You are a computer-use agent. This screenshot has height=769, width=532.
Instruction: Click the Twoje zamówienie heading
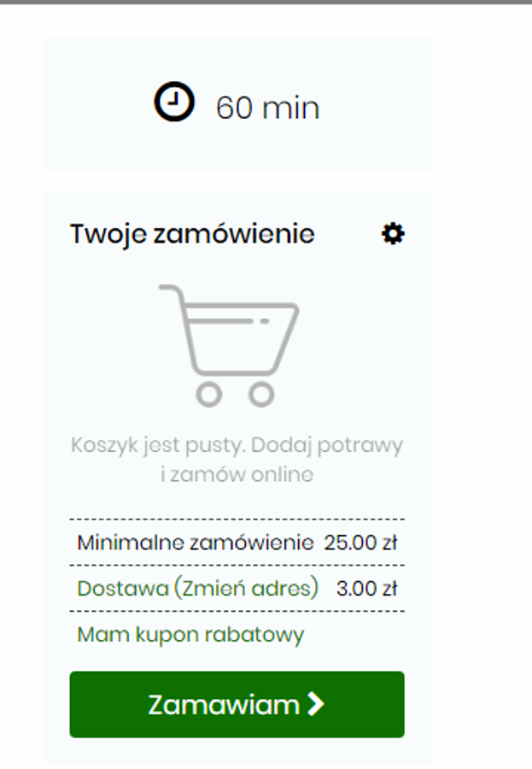click(192, 233)
